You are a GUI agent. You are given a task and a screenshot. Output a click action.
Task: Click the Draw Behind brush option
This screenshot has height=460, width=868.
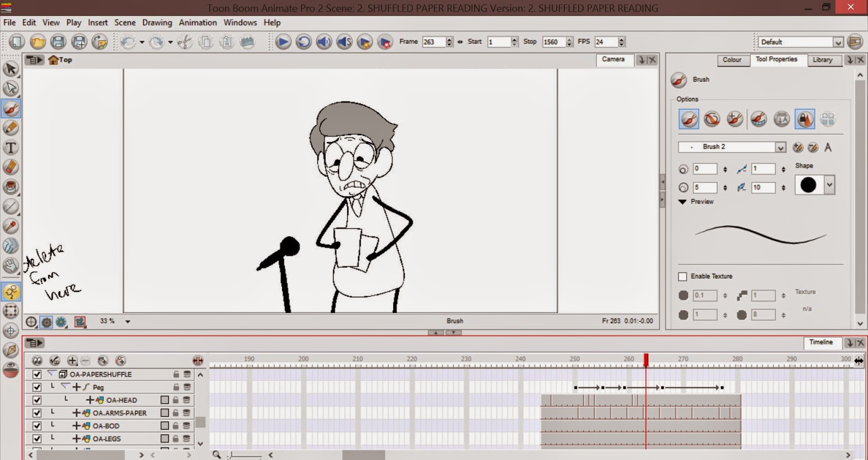712,119
